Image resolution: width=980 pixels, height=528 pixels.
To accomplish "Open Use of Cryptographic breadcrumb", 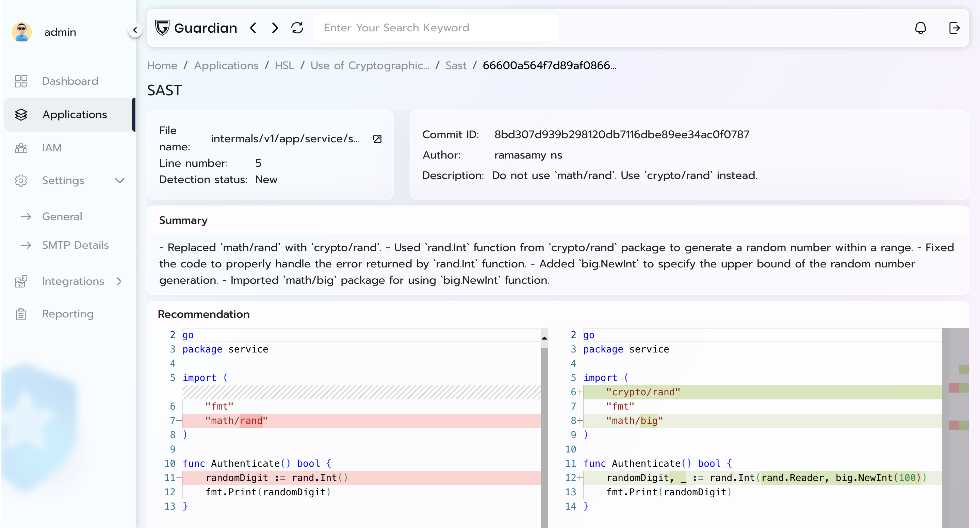I will pos(370,65).
